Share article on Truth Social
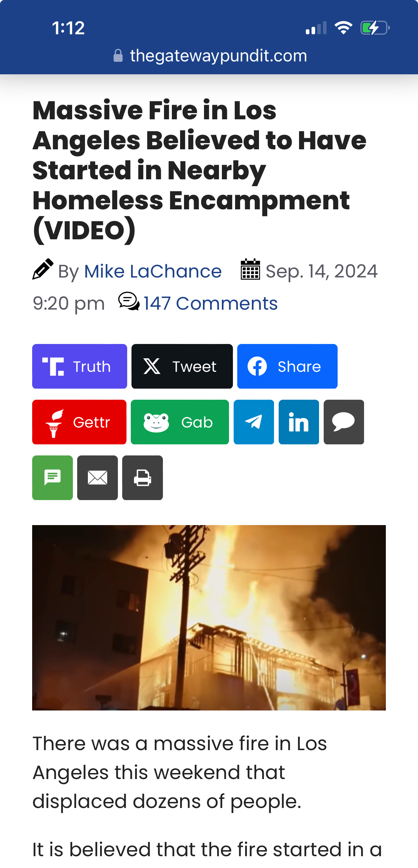 (79, 366)
